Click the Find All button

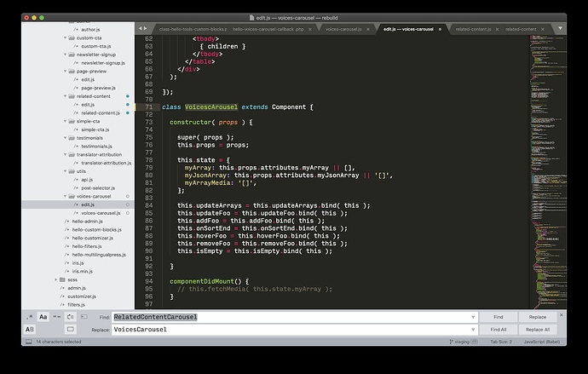499,330
